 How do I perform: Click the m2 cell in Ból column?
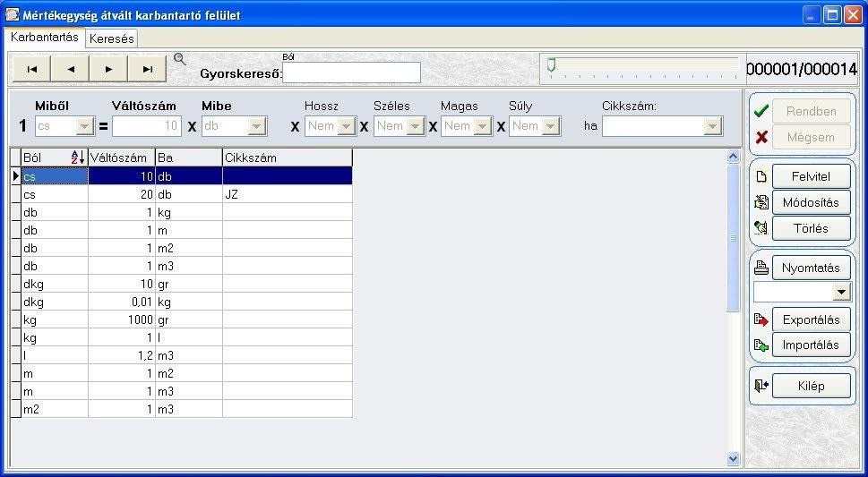pos(55,409)
